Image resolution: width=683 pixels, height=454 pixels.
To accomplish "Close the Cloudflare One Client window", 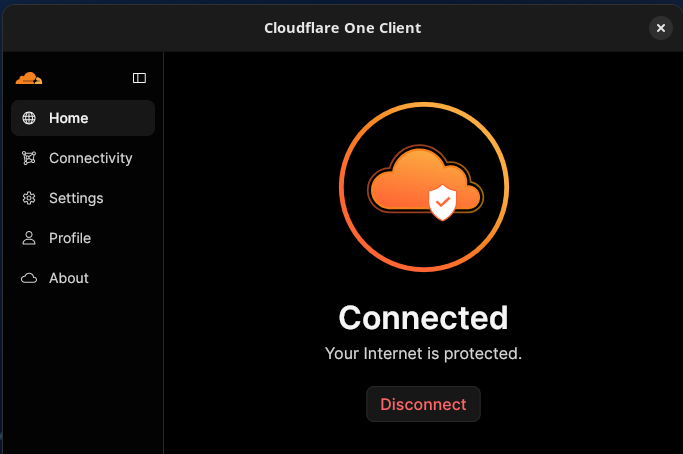I will click(661, 28).
